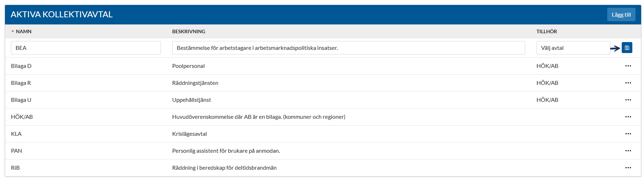Open more options for PAN row
This screenshot has width=644, height=181.
[628, 151]
